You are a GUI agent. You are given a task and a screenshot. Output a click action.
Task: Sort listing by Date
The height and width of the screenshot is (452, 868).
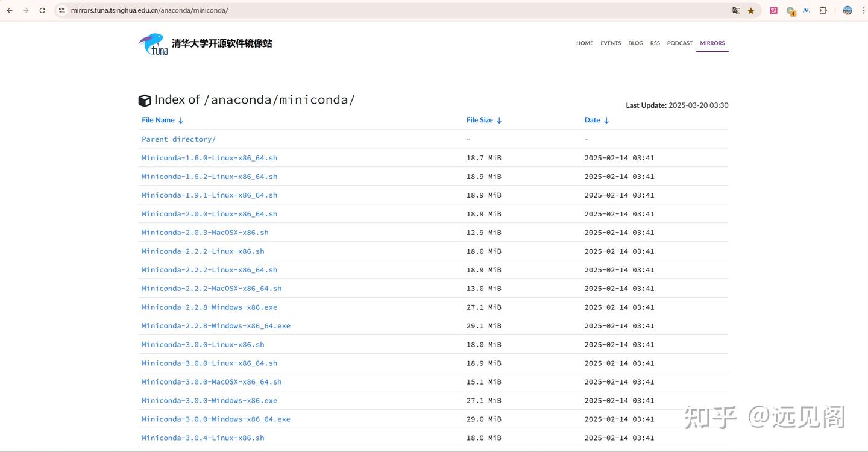click(592, 120)
